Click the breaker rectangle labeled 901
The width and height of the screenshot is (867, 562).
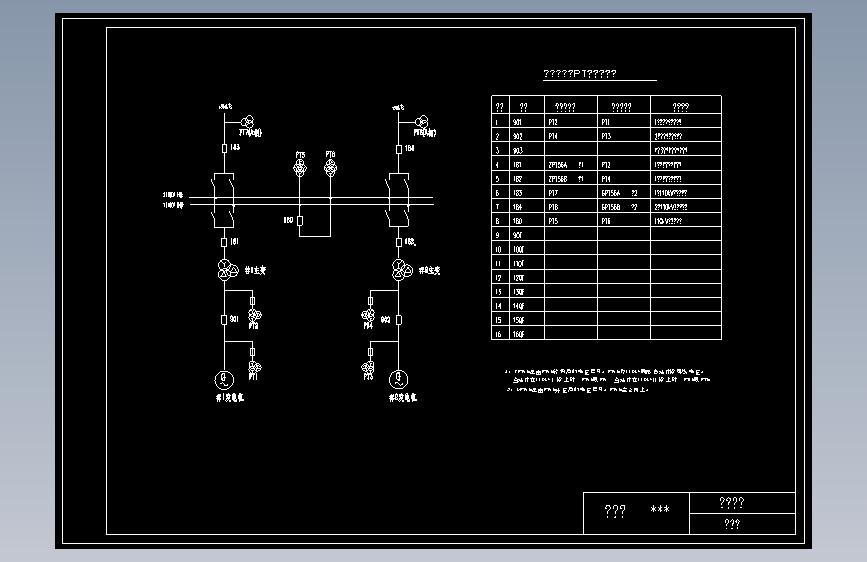coord(224,320)
